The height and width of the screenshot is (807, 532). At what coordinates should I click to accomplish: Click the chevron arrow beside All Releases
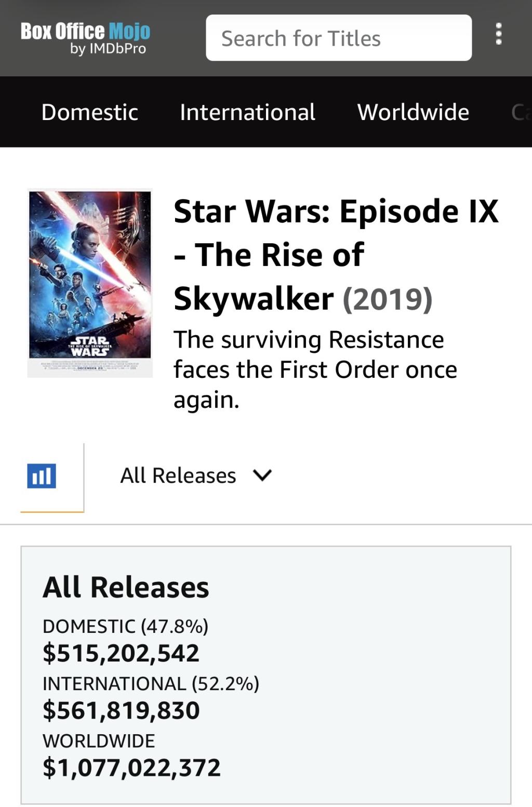coord(262,475)
